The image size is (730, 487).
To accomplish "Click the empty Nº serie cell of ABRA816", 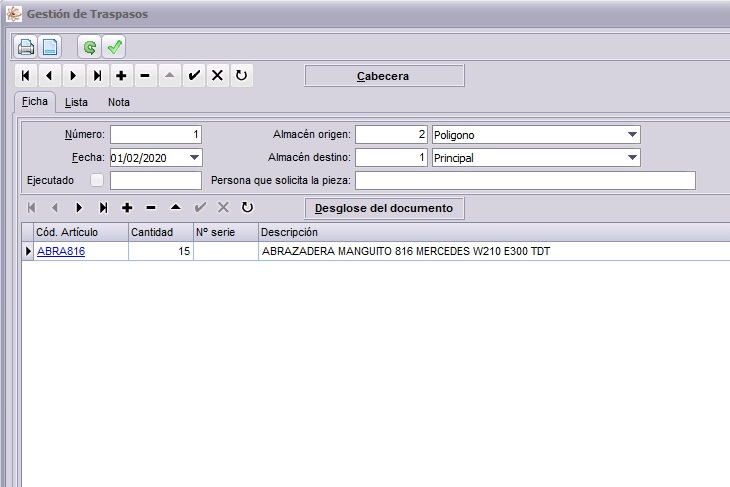I will (x=226, y=251).
